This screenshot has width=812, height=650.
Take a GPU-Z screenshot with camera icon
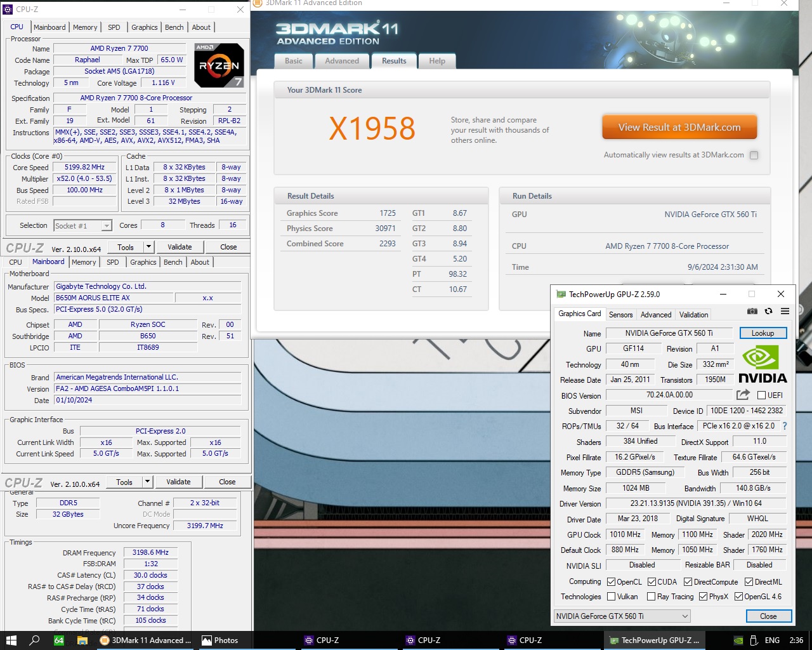(x=752, y=311)
